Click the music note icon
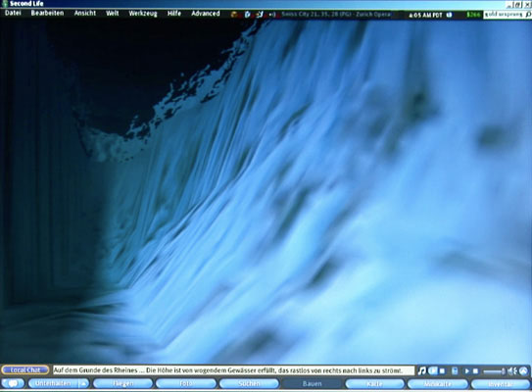Viewport: 532px width, 392px height. pos(421,370)
